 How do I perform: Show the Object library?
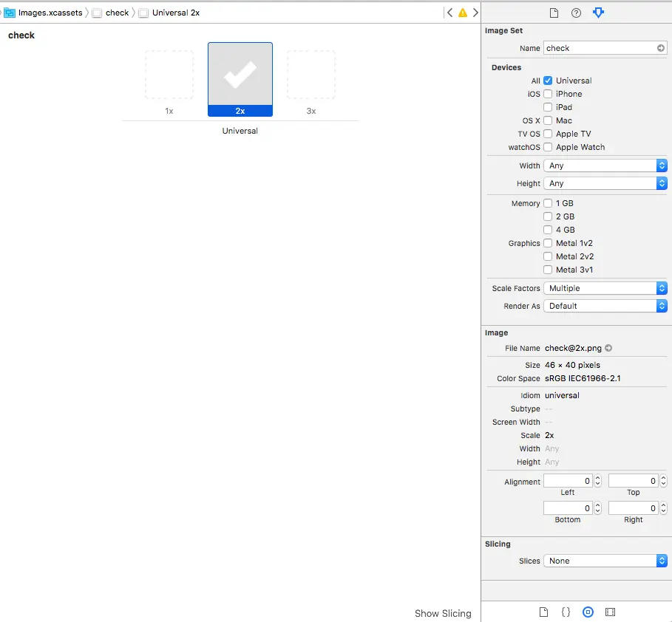588,612
